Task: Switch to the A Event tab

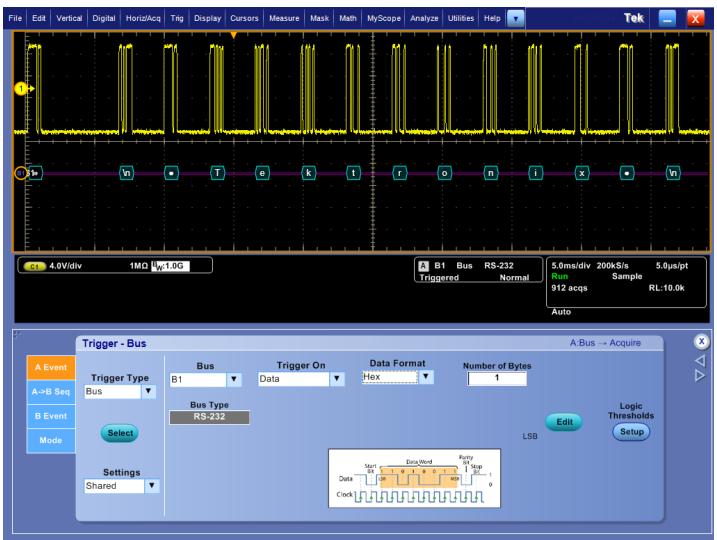Action: (51, 367)
